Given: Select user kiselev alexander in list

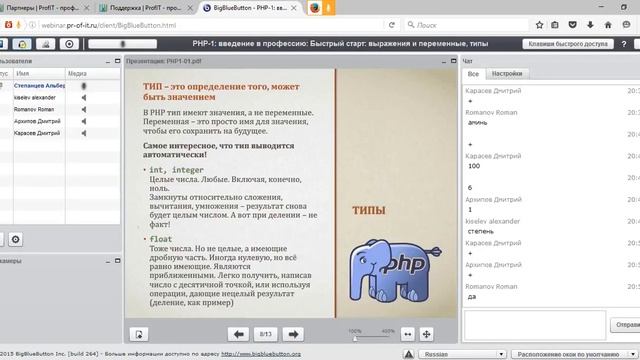Looking at the screenshot, I should tap(35, 98).
